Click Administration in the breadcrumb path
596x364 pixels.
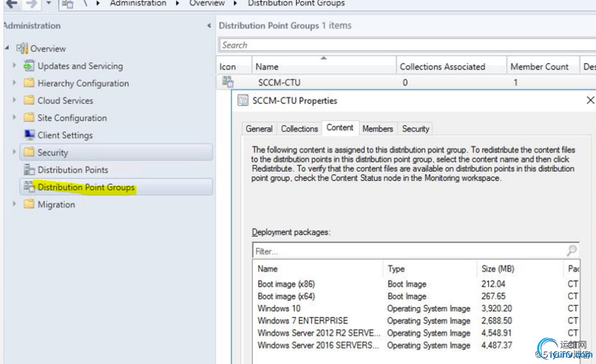click(x=138, y=3)
